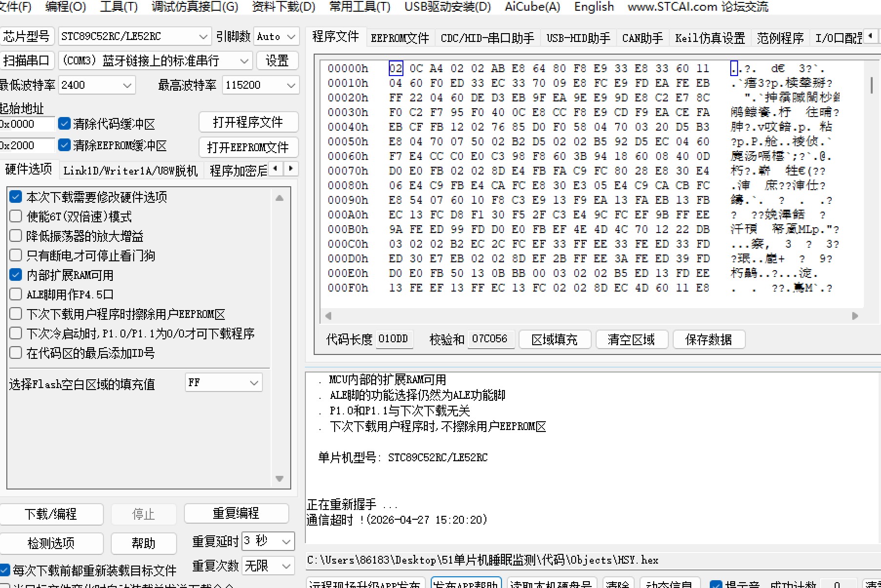Open 重复延时 3 秒 dropdown
Image resolution: width=881 pixels, height=588 pixels.
(x=268, y=541)
